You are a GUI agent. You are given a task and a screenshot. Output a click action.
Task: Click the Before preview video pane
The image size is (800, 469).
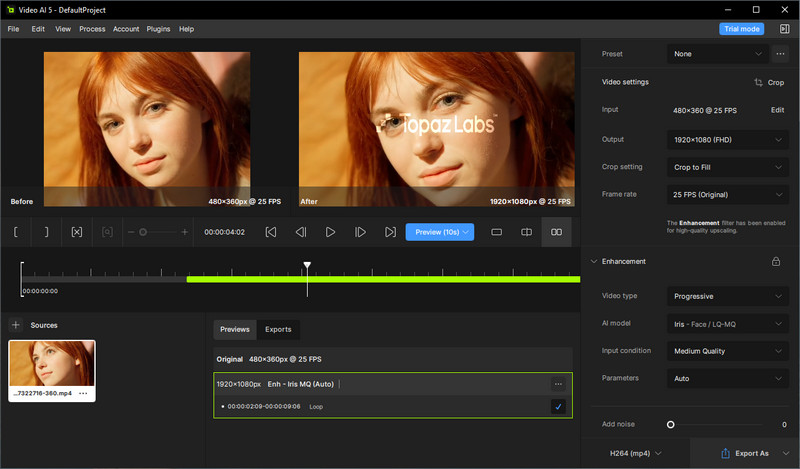pos(147,129)
